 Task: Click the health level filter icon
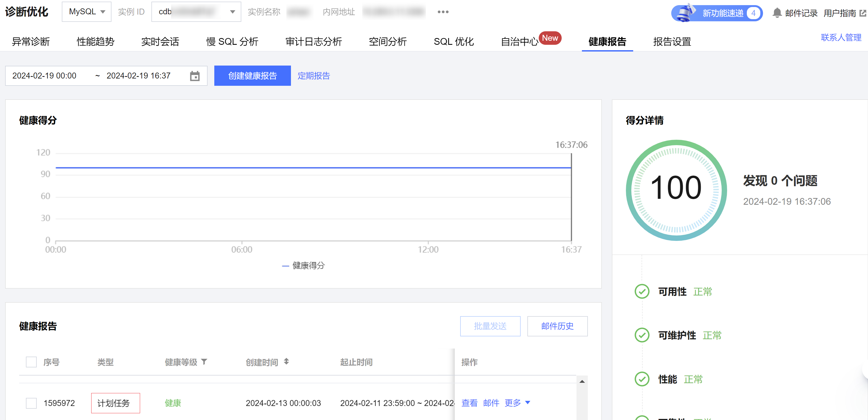tap(204, 361)
